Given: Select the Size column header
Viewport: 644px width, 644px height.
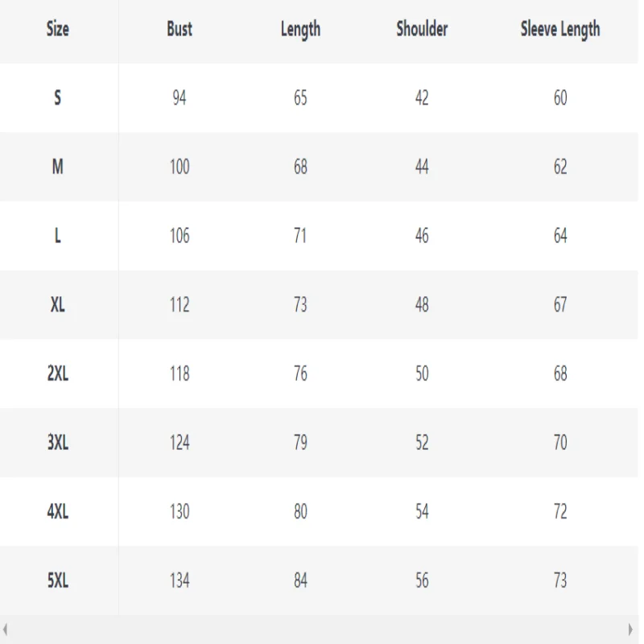Looking at the screenshot, I should tap(57, 29).
